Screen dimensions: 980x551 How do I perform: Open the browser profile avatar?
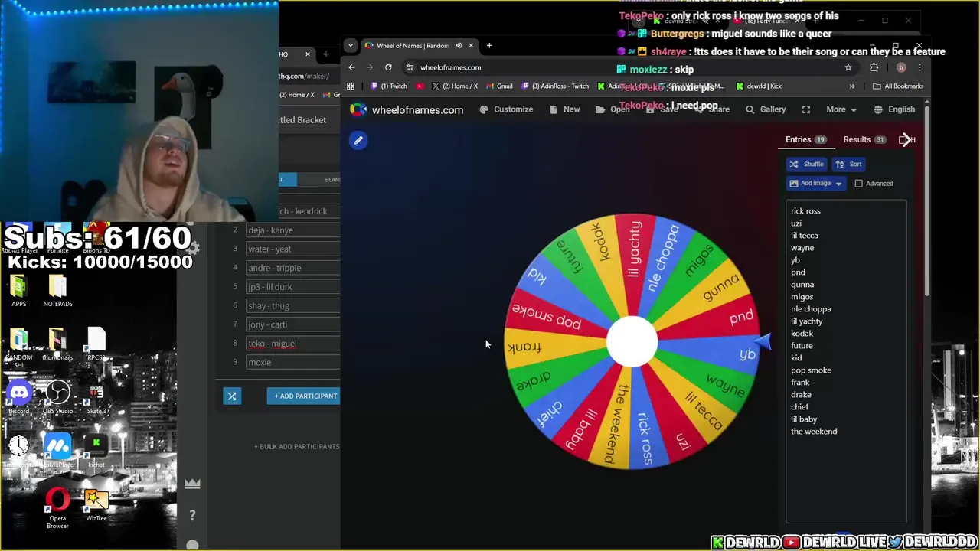pyautogui.click(x=900, y=67)
